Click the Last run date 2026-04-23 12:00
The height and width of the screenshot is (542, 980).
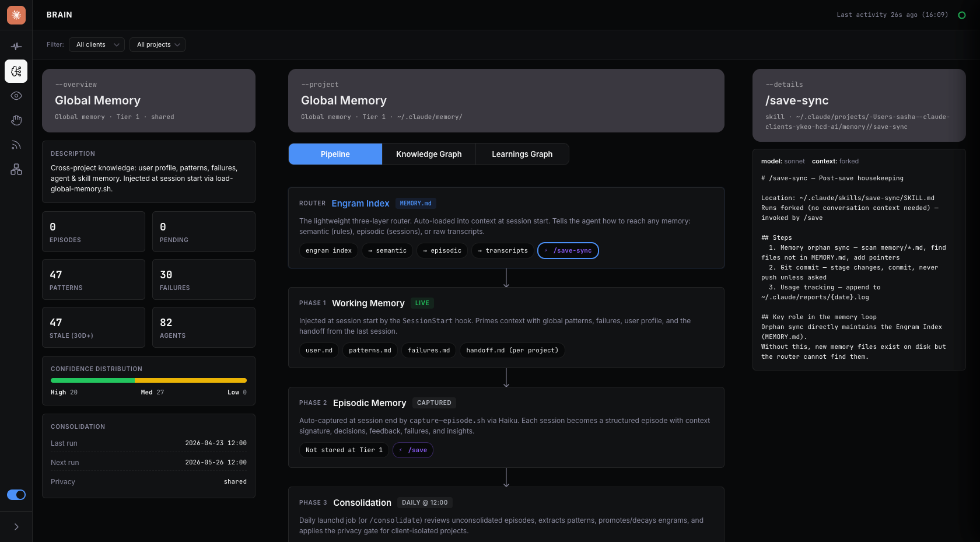[216, 443]
